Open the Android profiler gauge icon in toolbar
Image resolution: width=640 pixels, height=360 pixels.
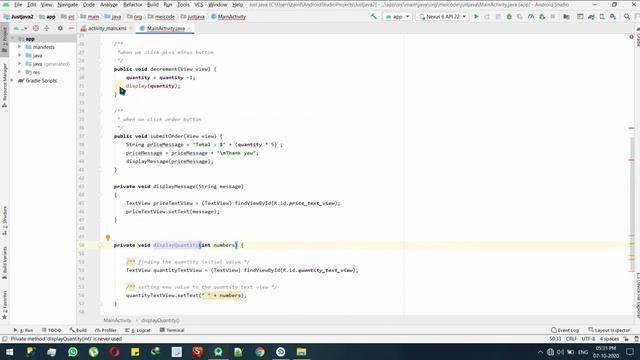(531, 17)
